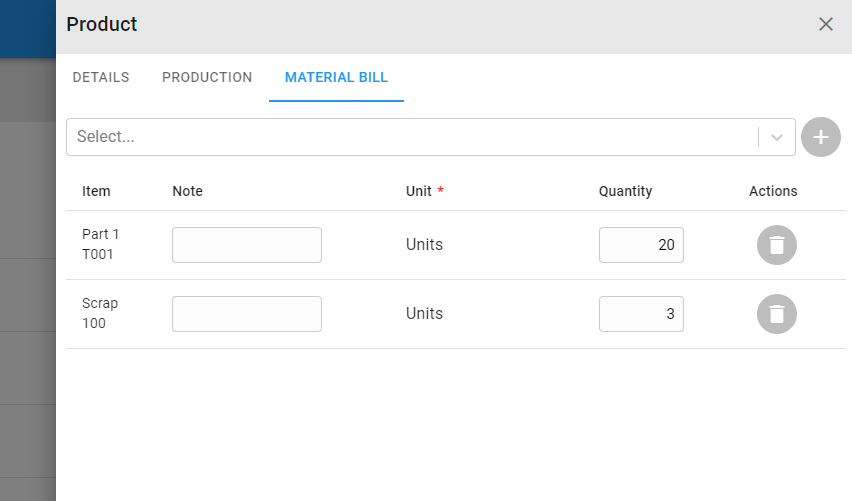Click the Note column header

click(x=187, y=191)
